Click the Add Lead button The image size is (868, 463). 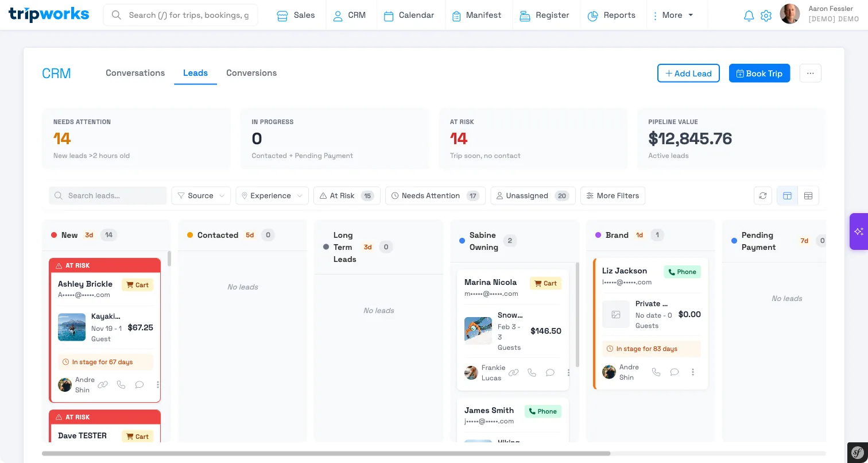[x=688, y=74]
